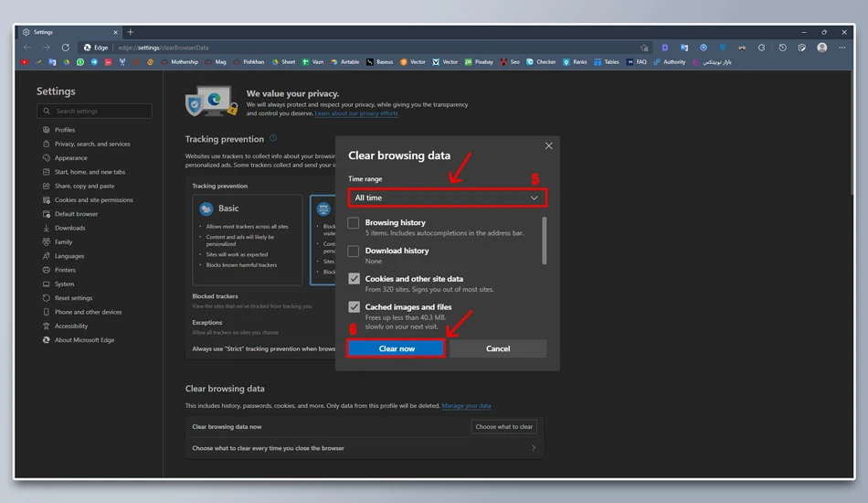The image size is (868, 503).
Task: Open the Google Drive bookmark icon
Action: click(67, 62)
